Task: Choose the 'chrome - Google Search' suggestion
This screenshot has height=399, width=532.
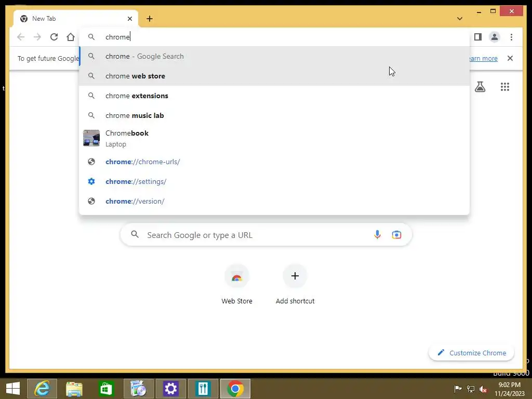Action: tap(274, 56)
